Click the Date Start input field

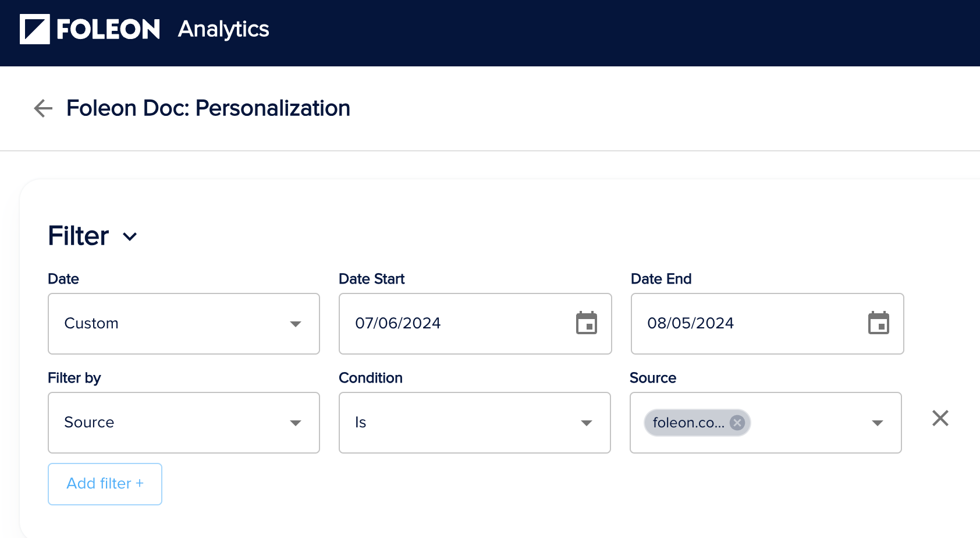[x=454, y=324]
